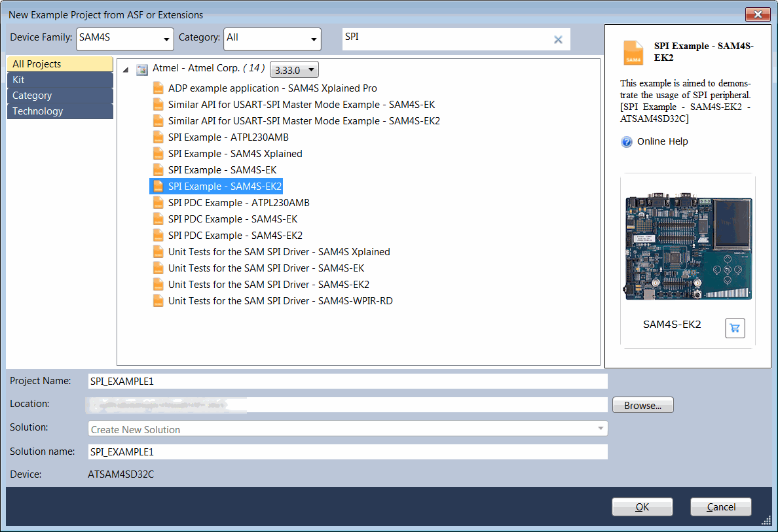Screen dimensions: 778x532
Task: Click the Project Name input field
Action: click(348, 381)
